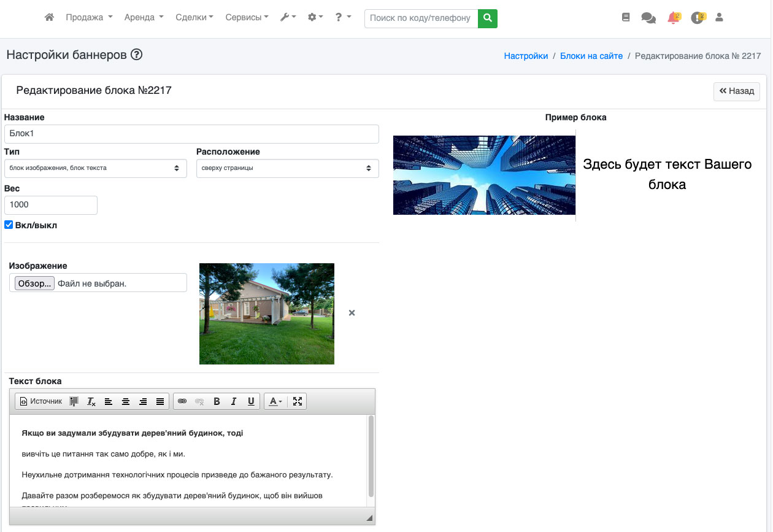Click the Назад button

(736, 91)
